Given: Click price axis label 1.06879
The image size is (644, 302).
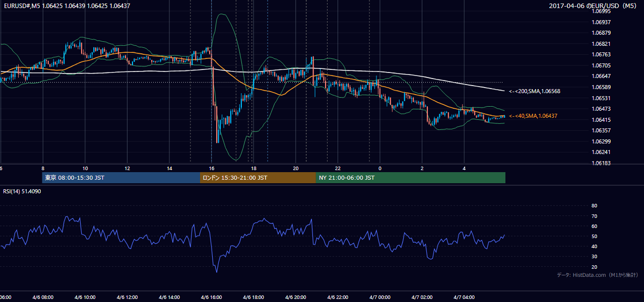Looking at the screenshot, I should pos(601,33).
